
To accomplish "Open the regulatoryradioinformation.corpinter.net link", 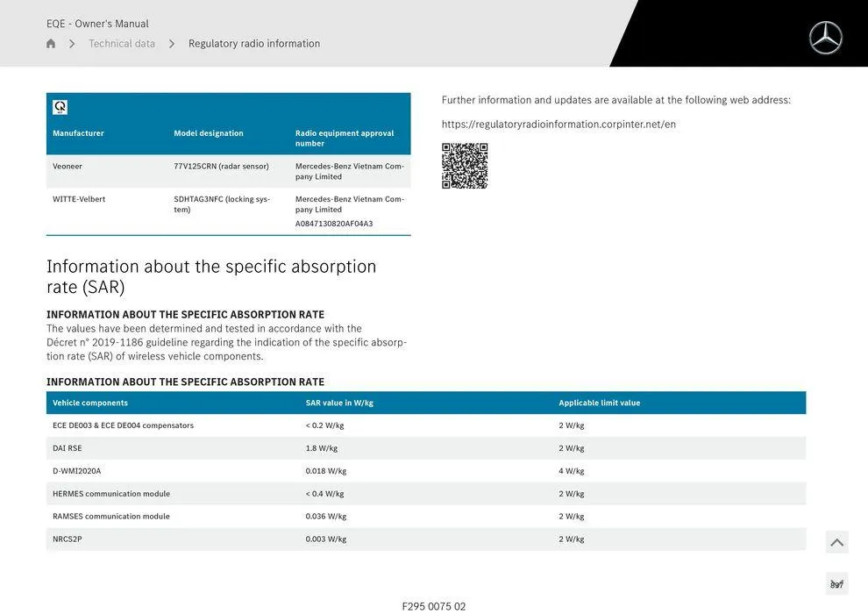I will pos(559,123).
